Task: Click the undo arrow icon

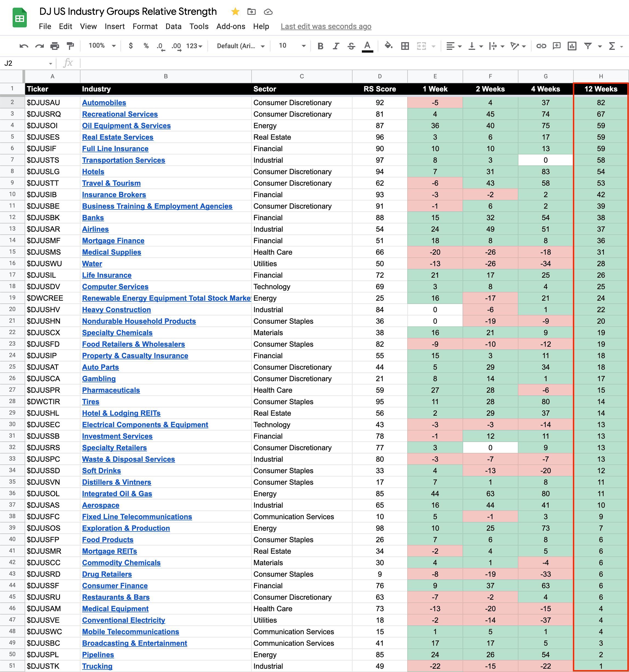Action: [x=24, y=46]
